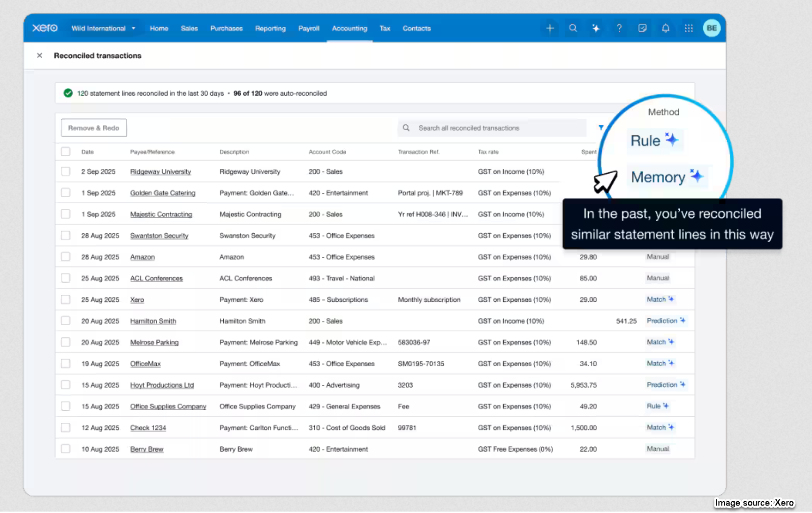
Task: Open the filter funnel dropdown
Action: click(x=601, y=128)
